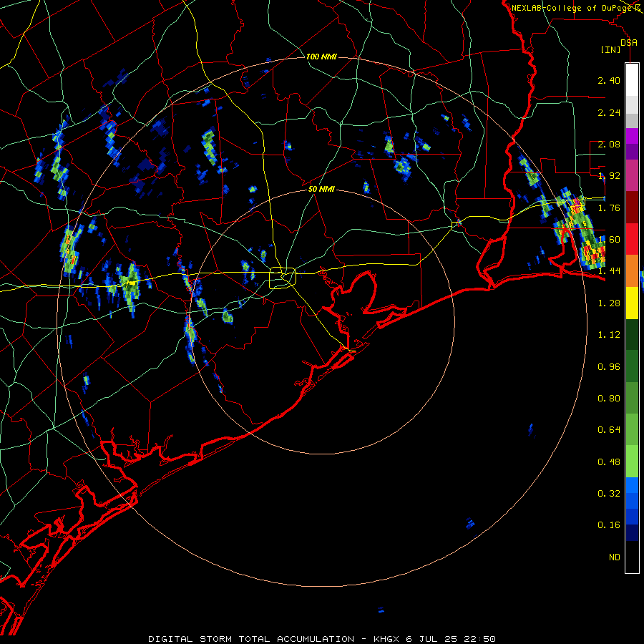Click the 1.28 legend value

coord(609,303)
